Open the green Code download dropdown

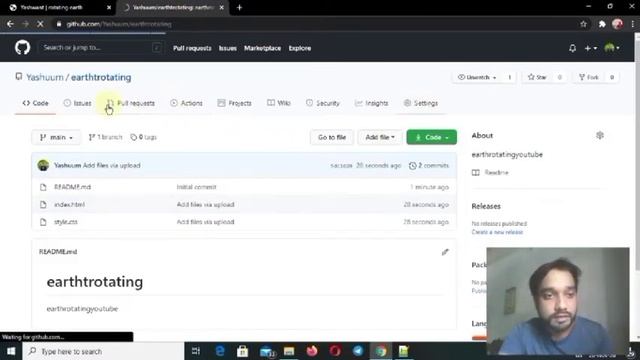431,137
